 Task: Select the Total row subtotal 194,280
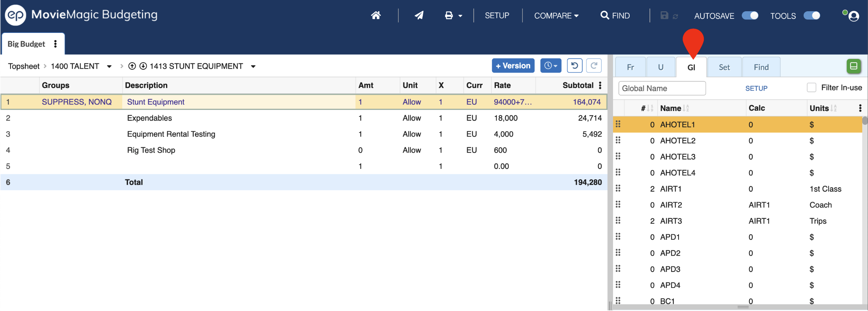tap(588, 182)
